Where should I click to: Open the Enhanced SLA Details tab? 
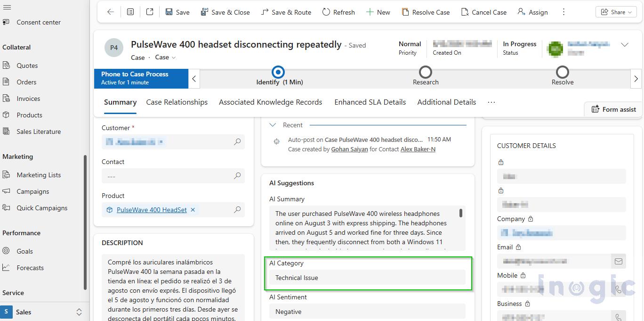point(370,102)
